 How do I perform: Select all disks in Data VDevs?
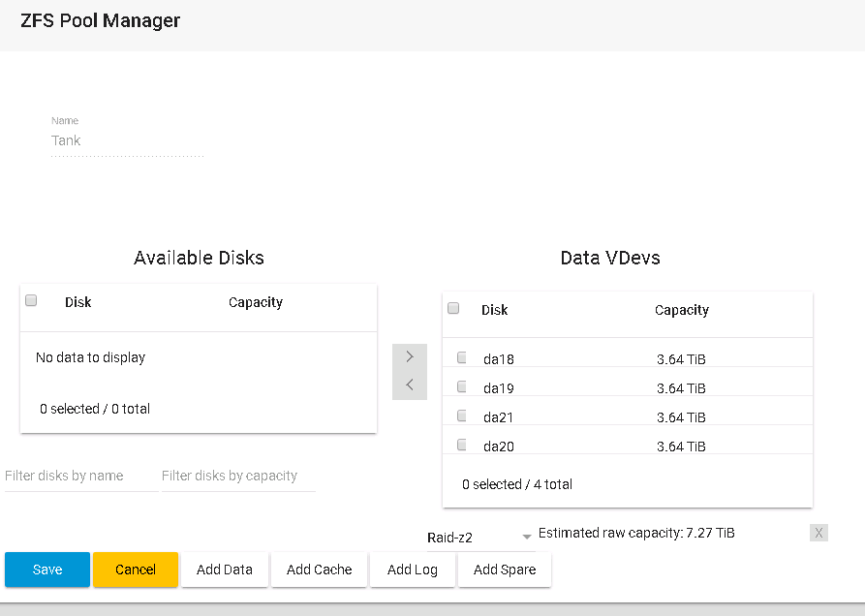[453, 308]
